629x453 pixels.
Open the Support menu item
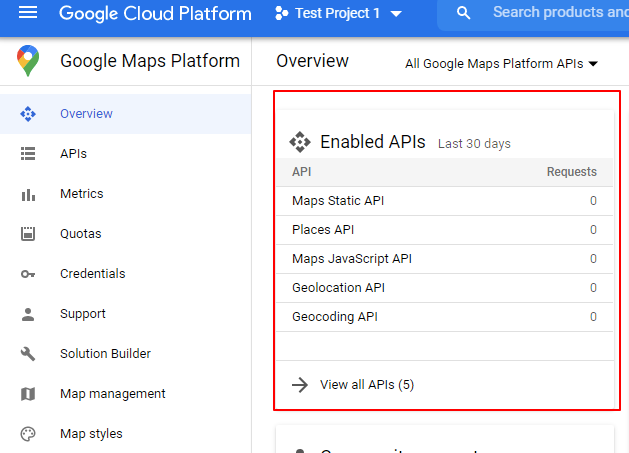click(x=82, y=314)
